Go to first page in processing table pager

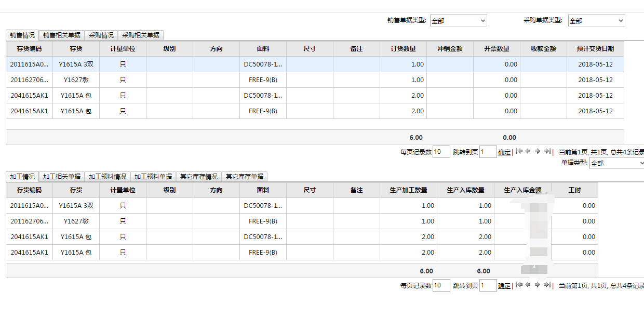519,285
